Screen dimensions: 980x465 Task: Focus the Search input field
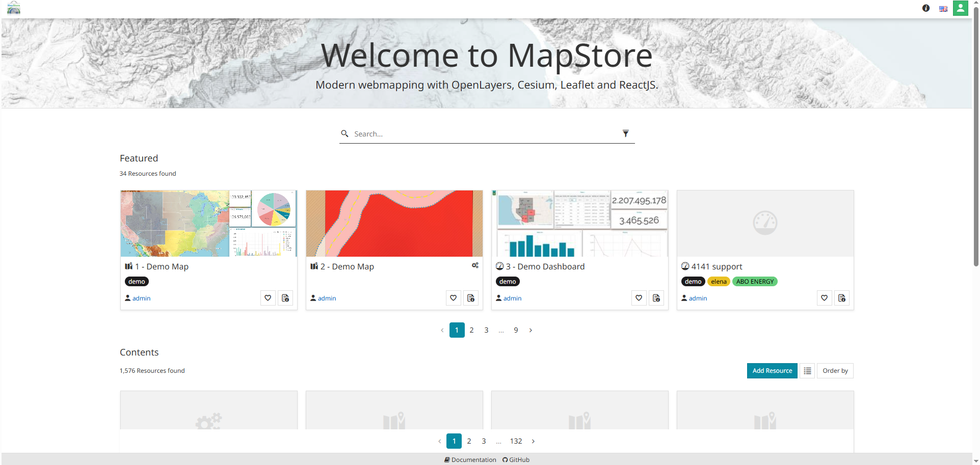pyautogui.click(x=484, y=134)
